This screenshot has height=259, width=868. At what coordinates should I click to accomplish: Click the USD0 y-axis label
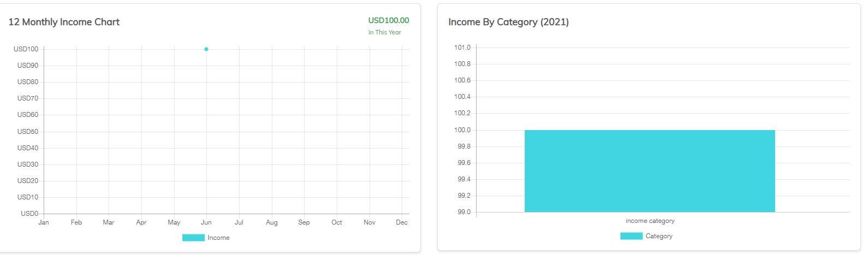29,214
